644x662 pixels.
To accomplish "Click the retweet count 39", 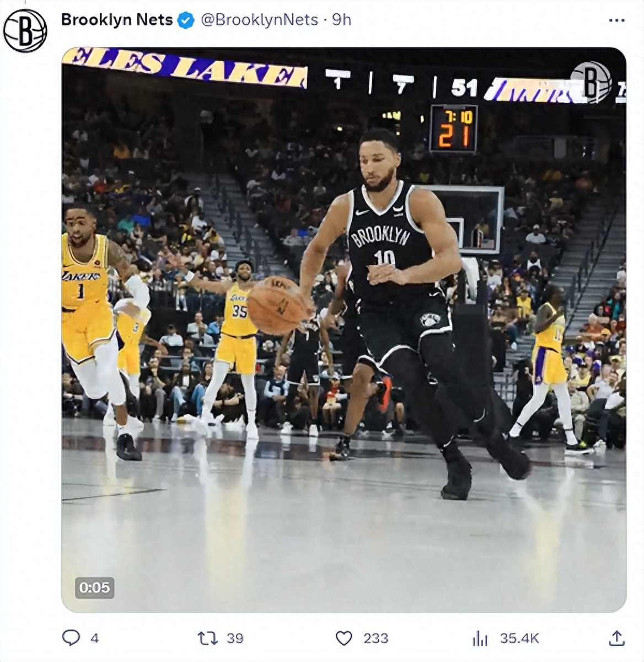I will [x=235, y=638].
